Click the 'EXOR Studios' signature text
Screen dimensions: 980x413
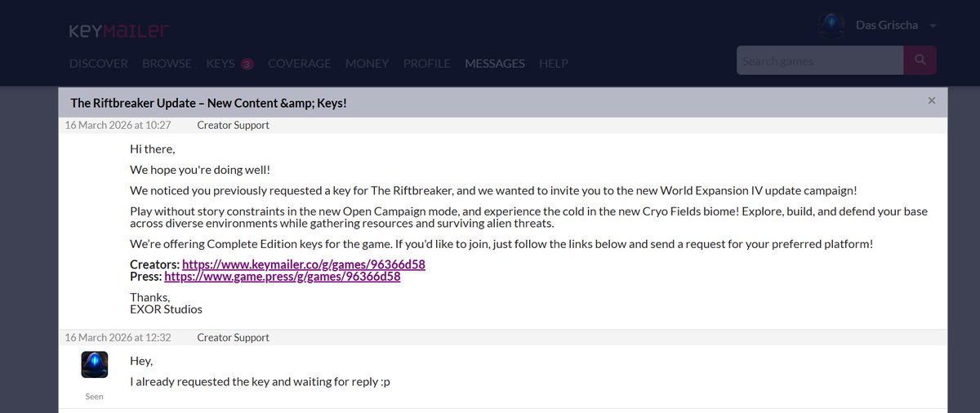(167, 309)
